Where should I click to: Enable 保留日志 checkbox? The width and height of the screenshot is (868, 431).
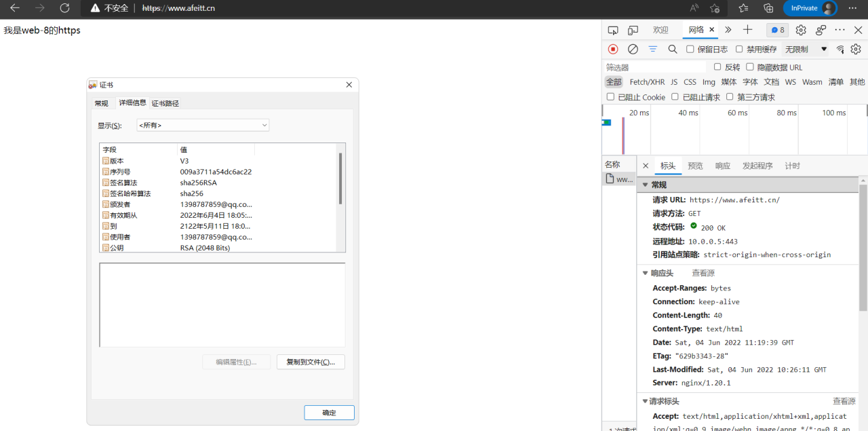(x=690, y=49)
